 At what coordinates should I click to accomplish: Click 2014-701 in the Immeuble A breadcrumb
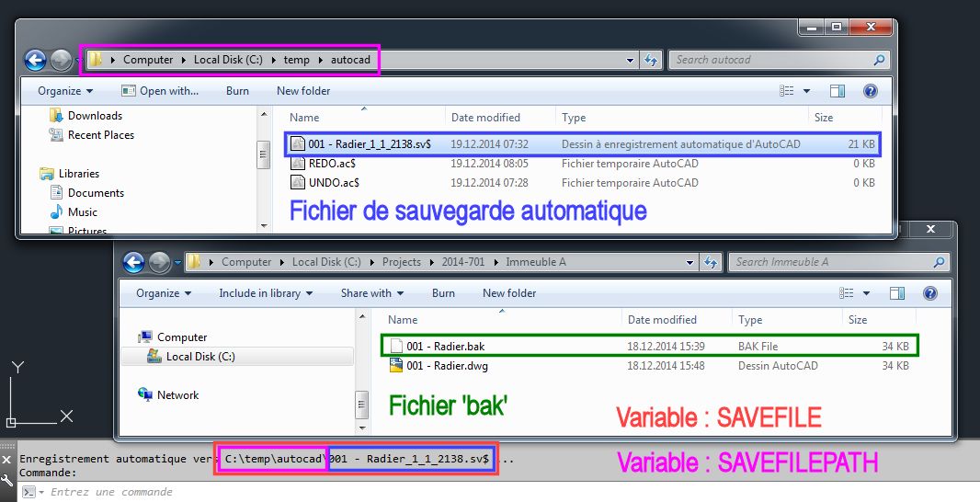463,263
